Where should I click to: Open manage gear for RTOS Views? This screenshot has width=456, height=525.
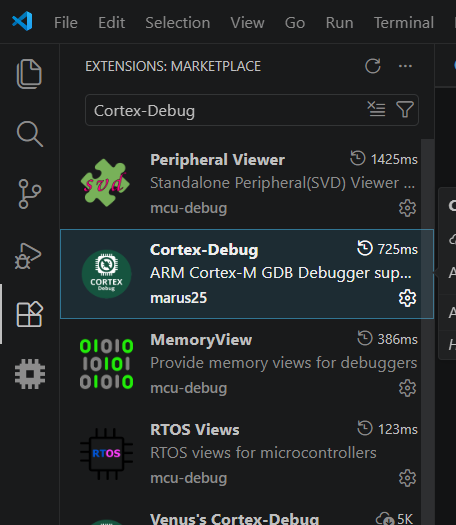click(x=407, y=478)
